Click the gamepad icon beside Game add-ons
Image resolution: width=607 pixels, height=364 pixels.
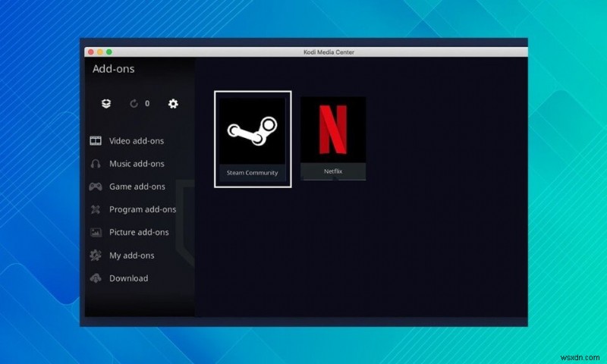96,187
